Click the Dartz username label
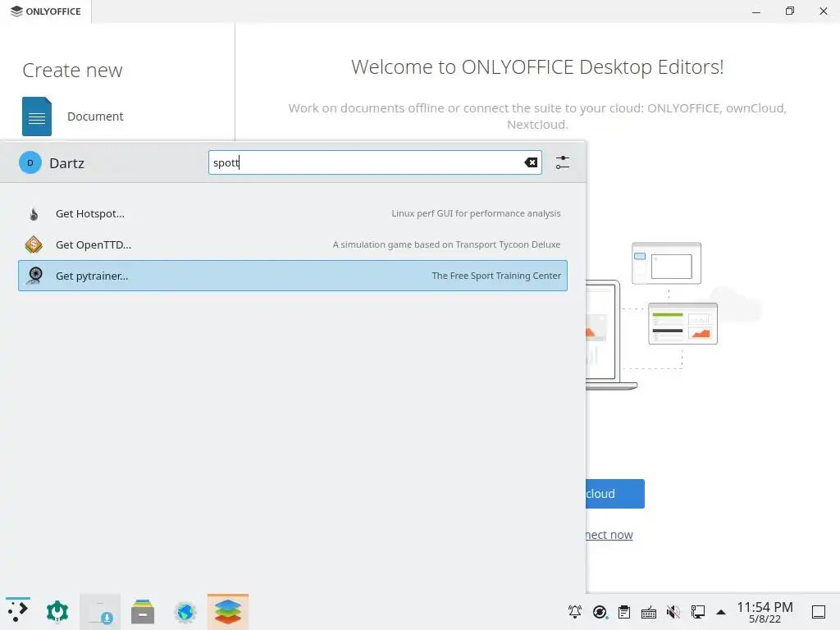The width and height of the screenshot is (840, 630). pyautogui.click(x=67, y=163)
